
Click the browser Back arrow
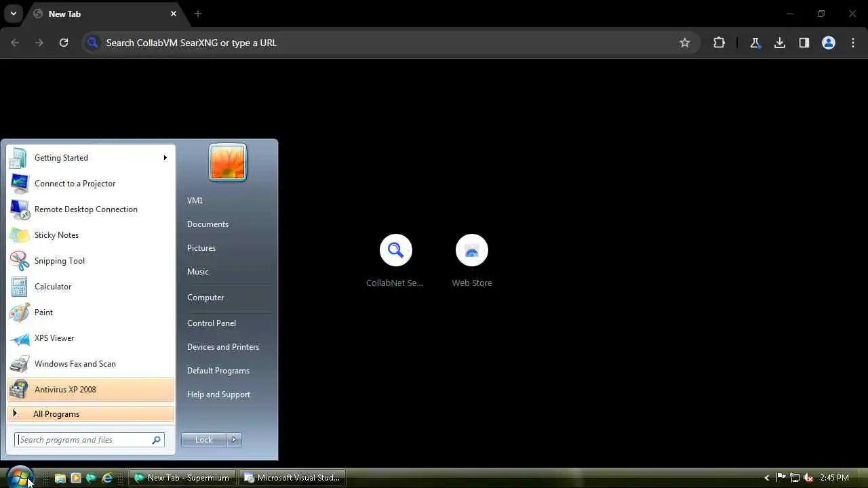click(x=15, y=43)
